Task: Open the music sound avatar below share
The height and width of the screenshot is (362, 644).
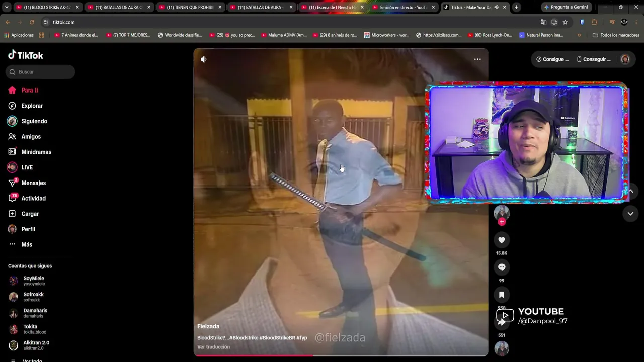Action: pyautogui.click(x=502, y=348)
